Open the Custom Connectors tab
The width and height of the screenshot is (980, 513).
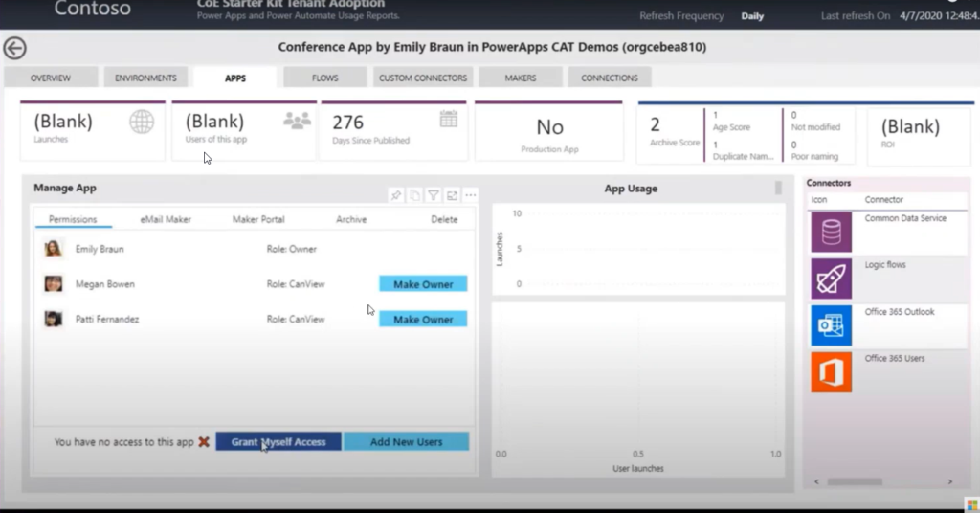[x=423, y=78]
